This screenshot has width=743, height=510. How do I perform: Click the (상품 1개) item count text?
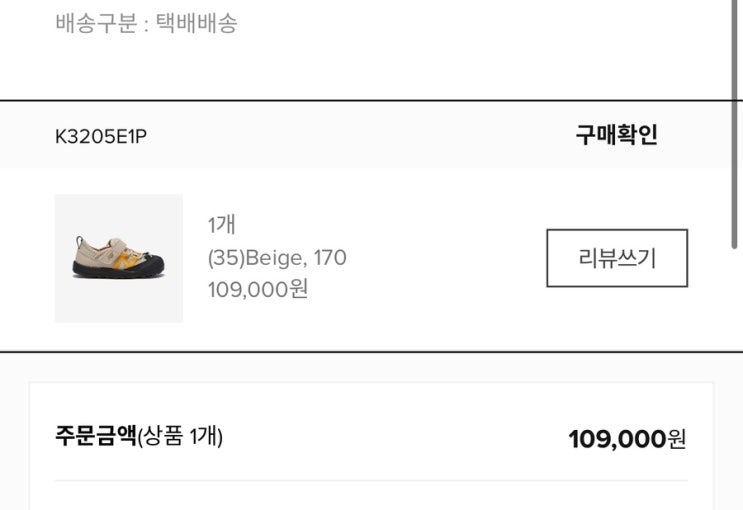click(181, 437)
